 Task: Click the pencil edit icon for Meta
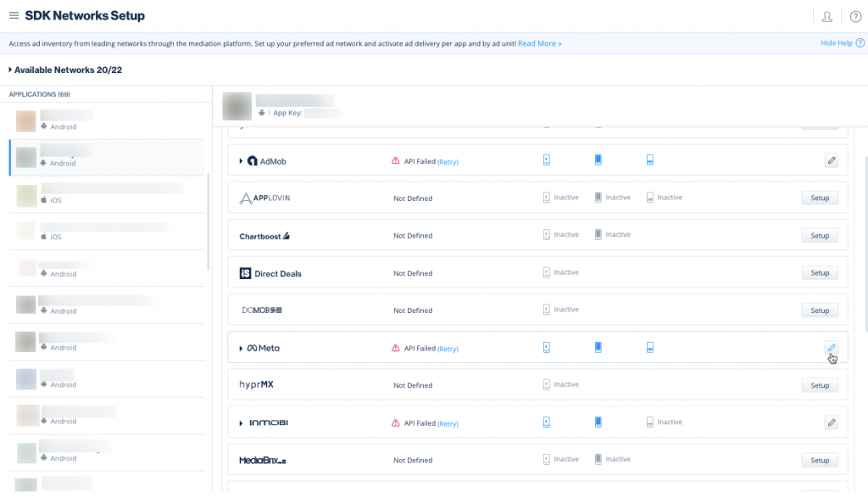[832, 348]
